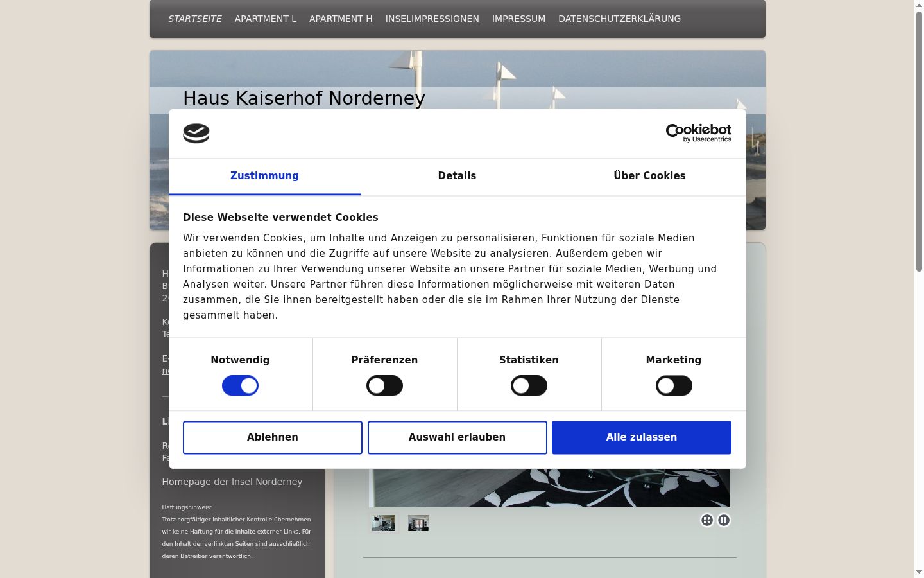Open Homepage der Insel Norderney link

point(232,482)
